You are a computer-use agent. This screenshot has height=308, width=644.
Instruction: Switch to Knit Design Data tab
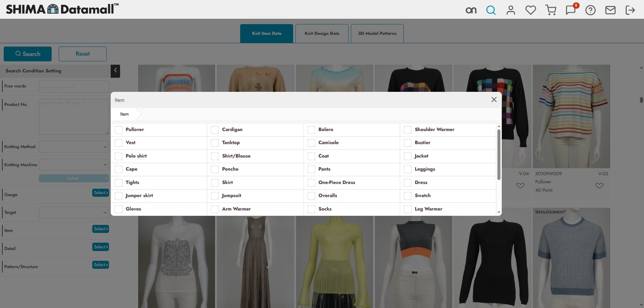(x=322, y=33)
